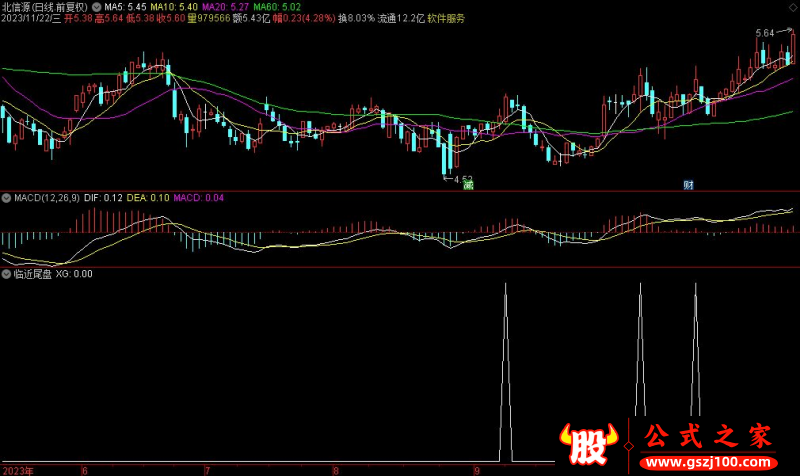
Task: Click the 5.64 high price annotation on chart
Action: [765, 33]
